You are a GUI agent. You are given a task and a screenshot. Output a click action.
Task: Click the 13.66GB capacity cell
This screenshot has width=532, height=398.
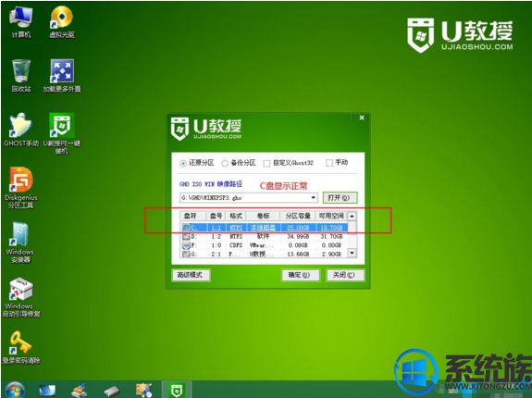click(x=298, y=254)
